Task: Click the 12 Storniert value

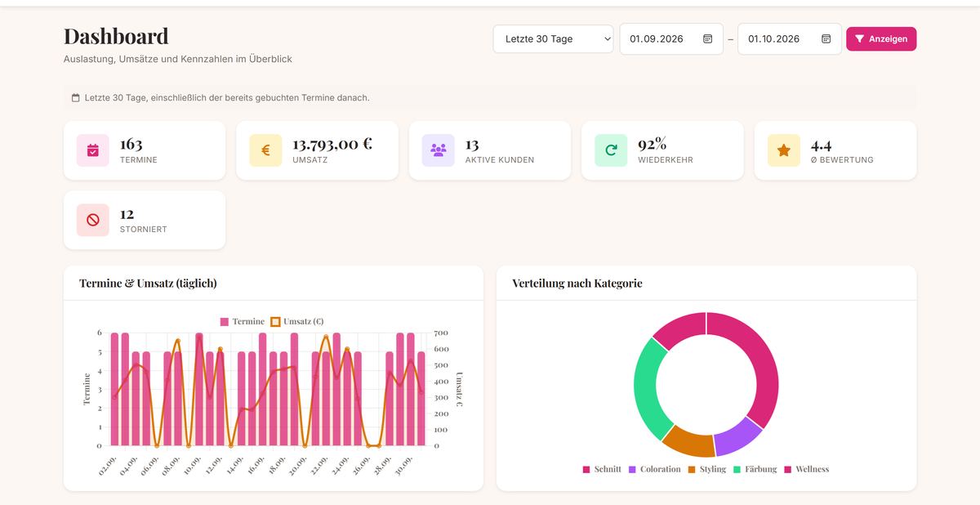Action: pos(127,214)
